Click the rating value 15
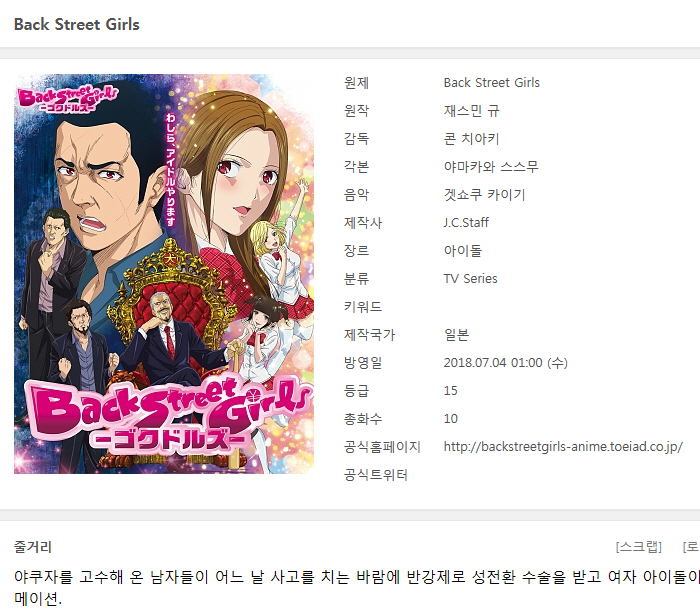 (x=450, y=391)
